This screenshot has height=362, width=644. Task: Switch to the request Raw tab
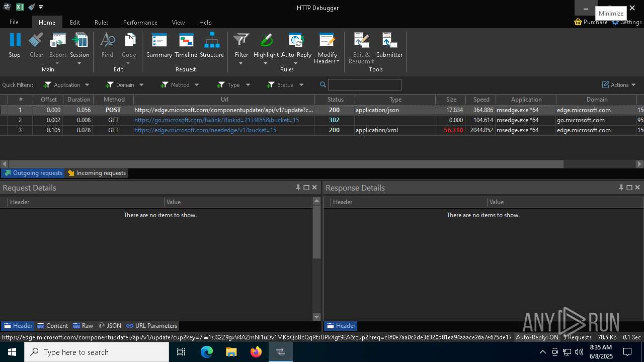point(84,326)
